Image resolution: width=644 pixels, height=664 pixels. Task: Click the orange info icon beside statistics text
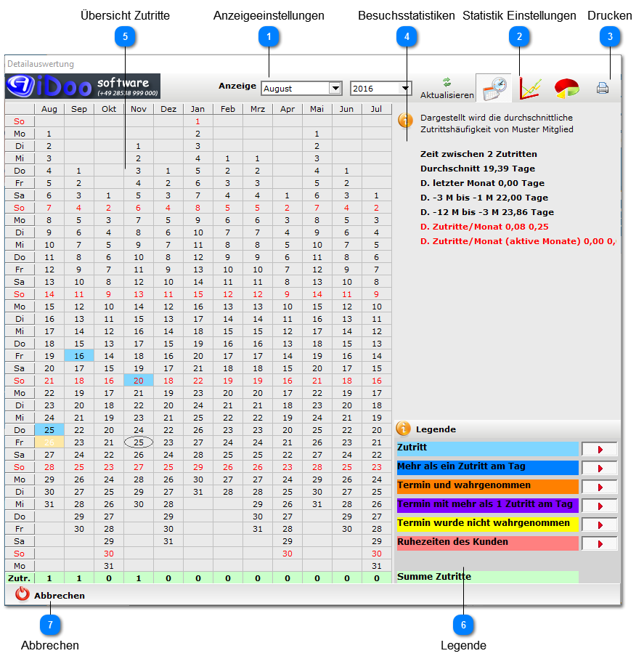click(x=405, y=120)
